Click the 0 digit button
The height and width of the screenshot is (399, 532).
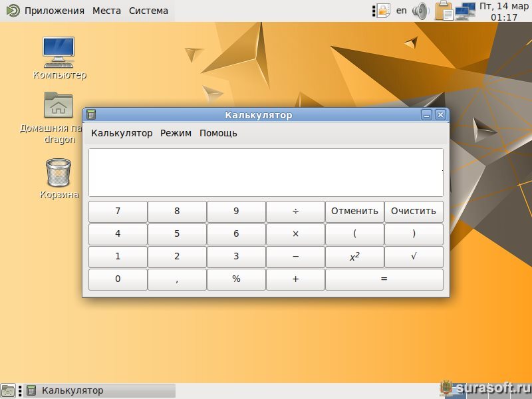tap(118, 279)
